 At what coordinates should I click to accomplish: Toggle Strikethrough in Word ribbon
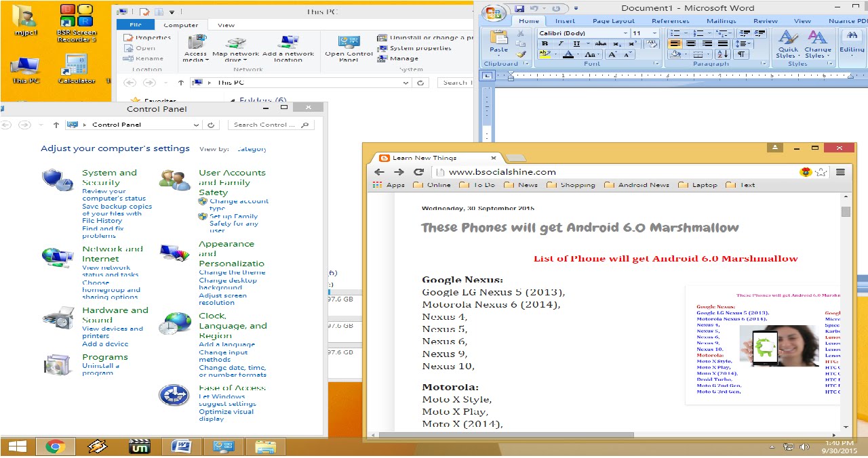pos(600,43)
